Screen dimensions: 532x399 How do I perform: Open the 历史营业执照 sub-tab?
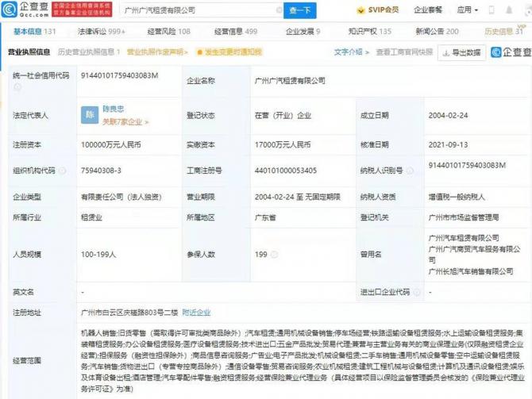pos(88,52)
